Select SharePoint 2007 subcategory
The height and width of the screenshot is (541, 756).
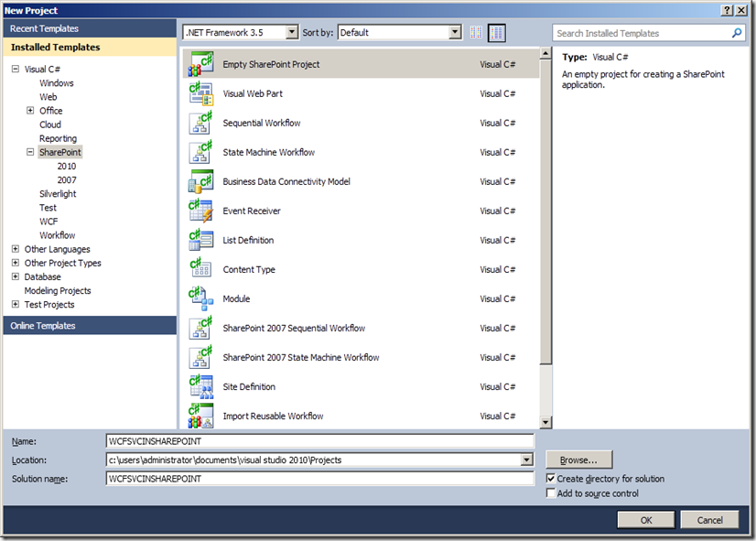[x=67, y=179]
